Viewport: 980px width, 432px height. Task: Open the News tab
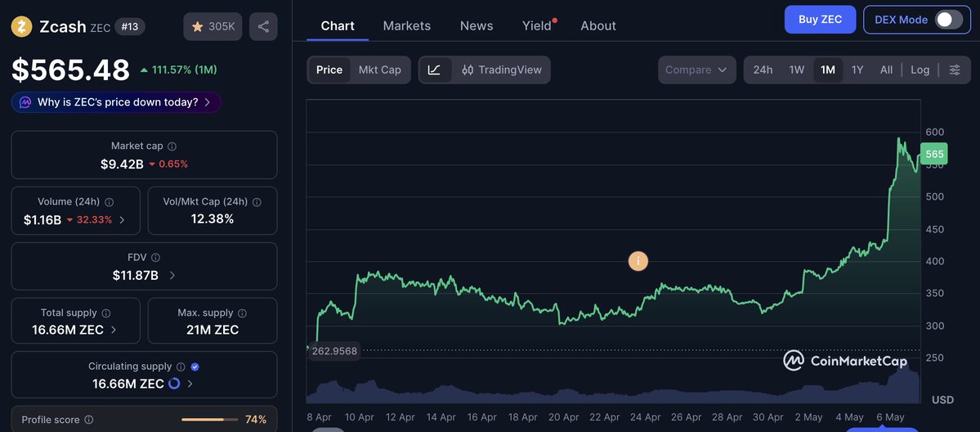tap(477, 25)
